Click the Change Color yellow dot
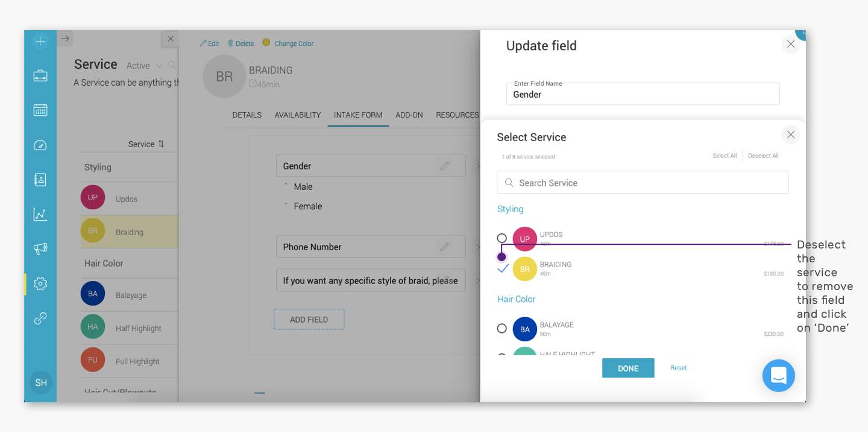868x433 pixels. (x=266, y=43)
